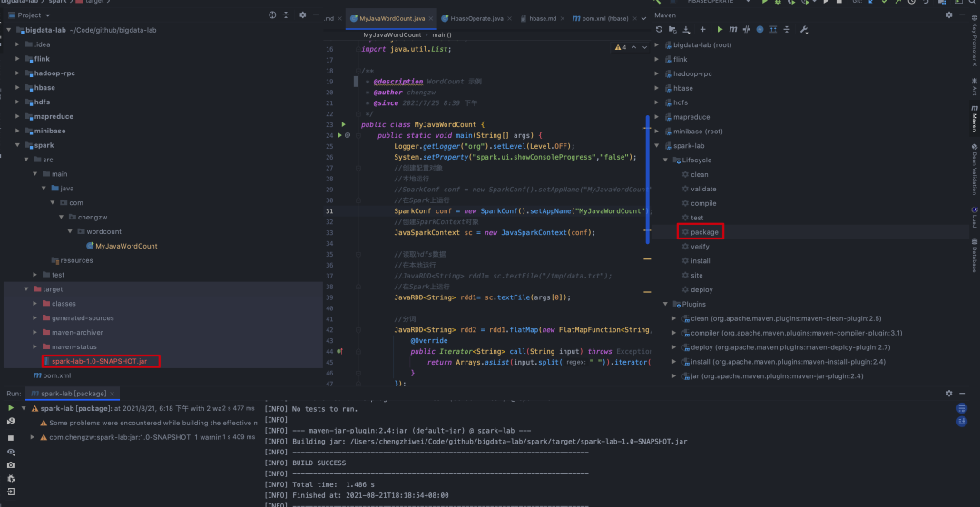This screenshot has width=980, height=507.
Task: Open Database side tool window
Action: (974, 255)
